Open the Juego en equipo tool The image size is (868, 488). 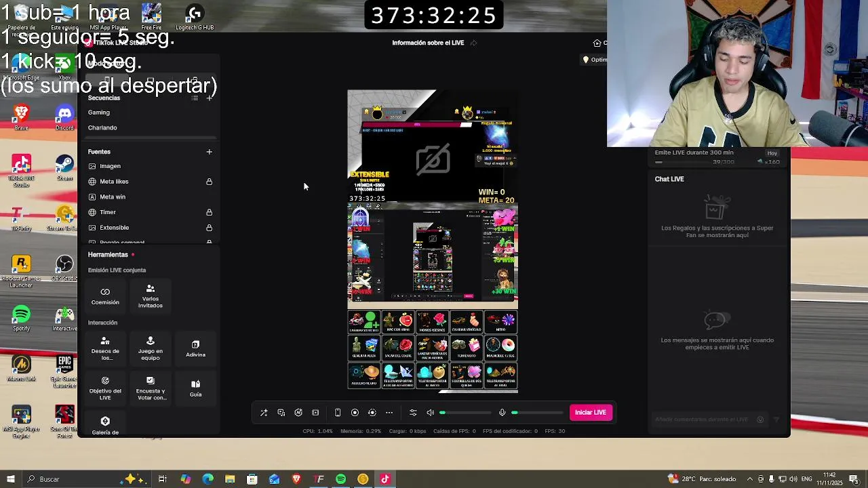pyautogui.click(x=151, y=349)
